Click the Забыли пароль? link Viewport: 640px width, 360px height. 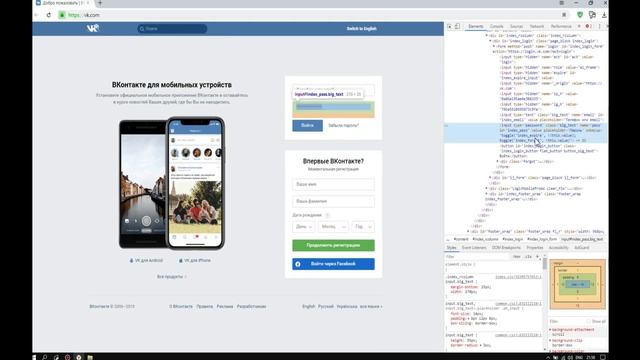click(x=344, y=126)
